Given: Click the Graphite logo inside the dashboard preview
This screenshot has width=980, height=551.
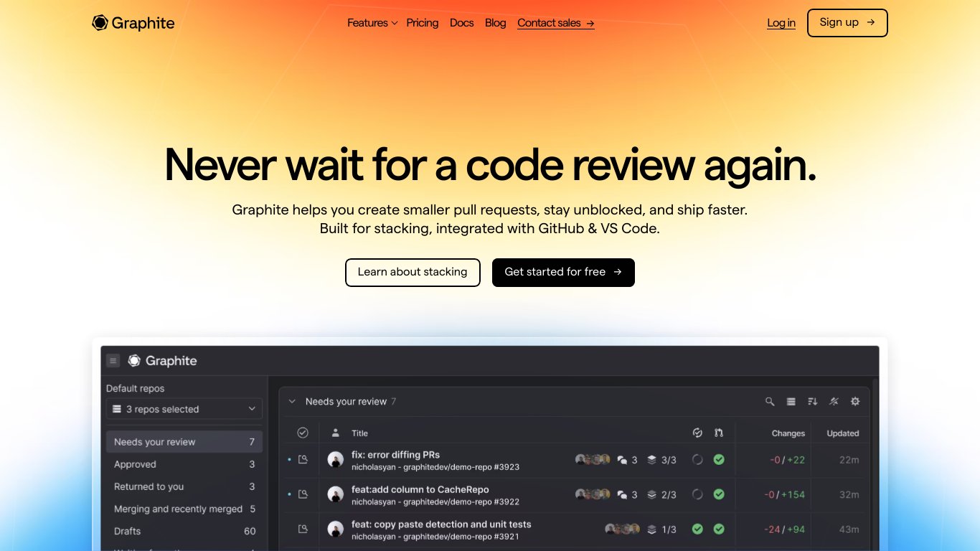Looking at the screenshot, I should [162, 361].
